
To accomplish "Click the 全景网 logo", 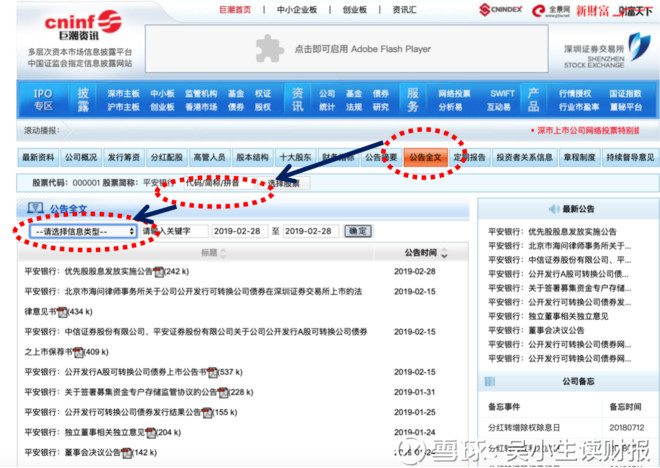I will click(551, 10).
